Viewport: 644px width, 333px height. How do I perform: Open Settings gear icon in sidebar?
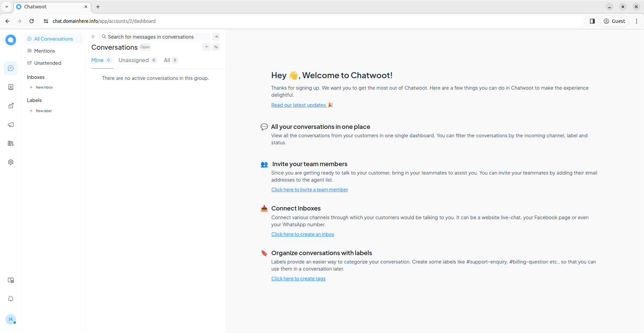coord(11,162)
